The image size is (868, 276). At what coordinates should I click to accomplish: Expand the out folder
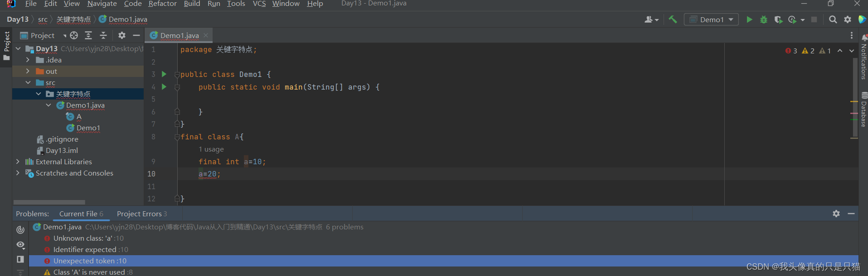tap(28, 71)
